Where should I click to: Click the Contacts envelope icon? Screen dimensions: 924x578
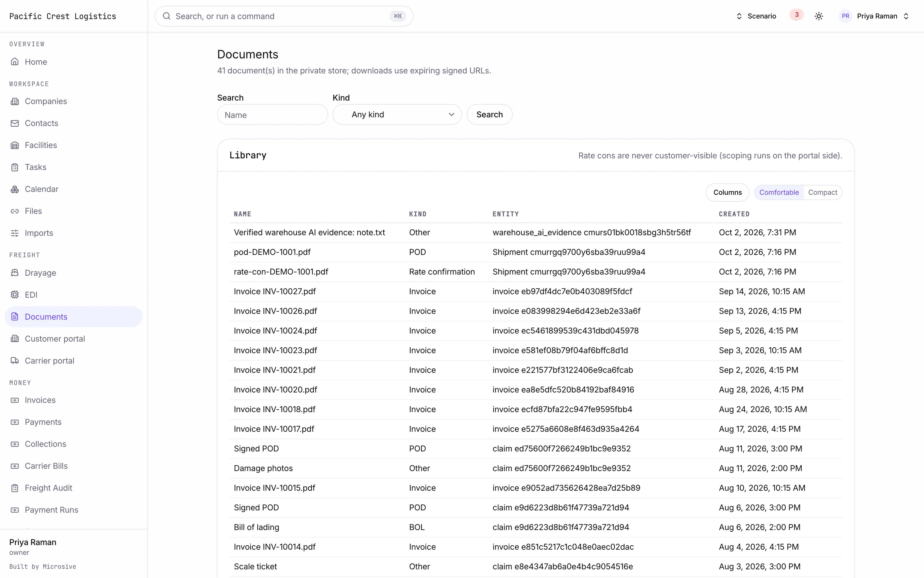tap(14, 123)
